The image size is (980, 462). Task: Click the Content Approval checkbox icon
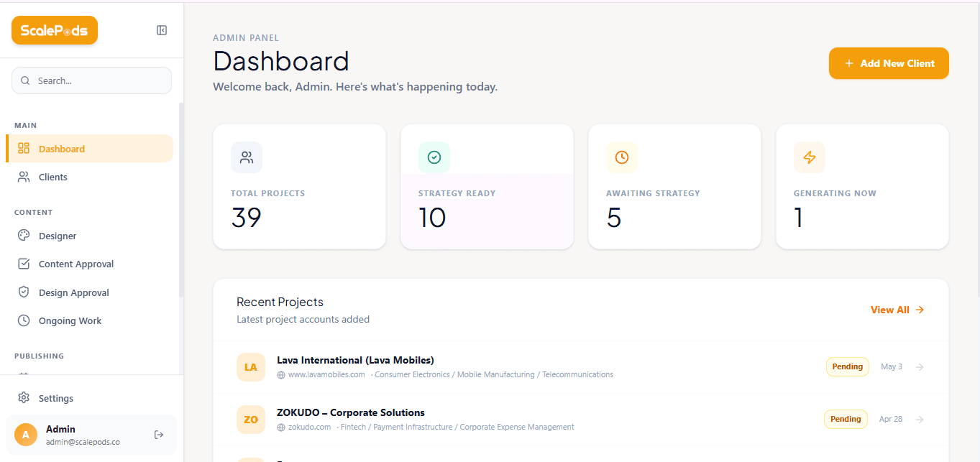(x=24, y=264)
